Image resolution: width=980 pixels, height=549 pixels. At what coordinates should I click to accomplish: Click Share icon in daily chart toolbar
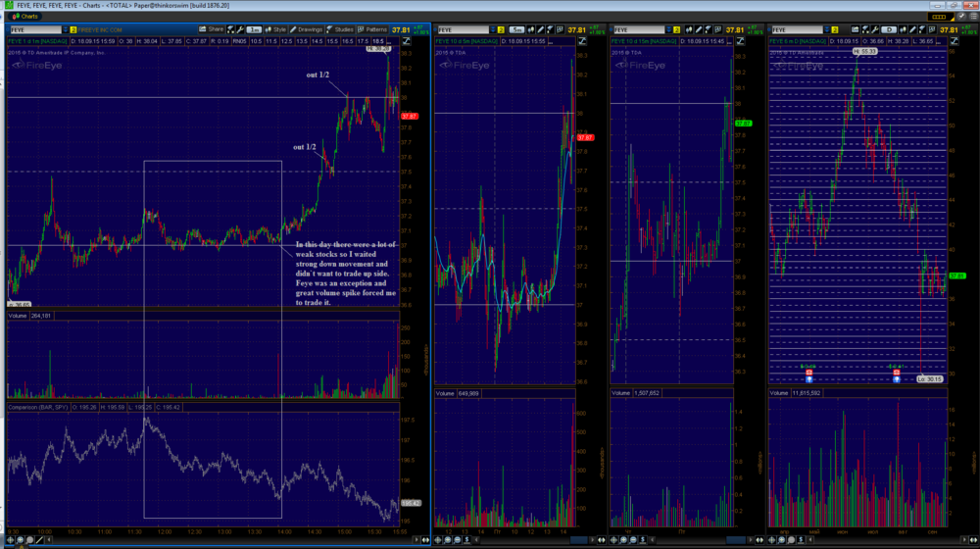855,29
